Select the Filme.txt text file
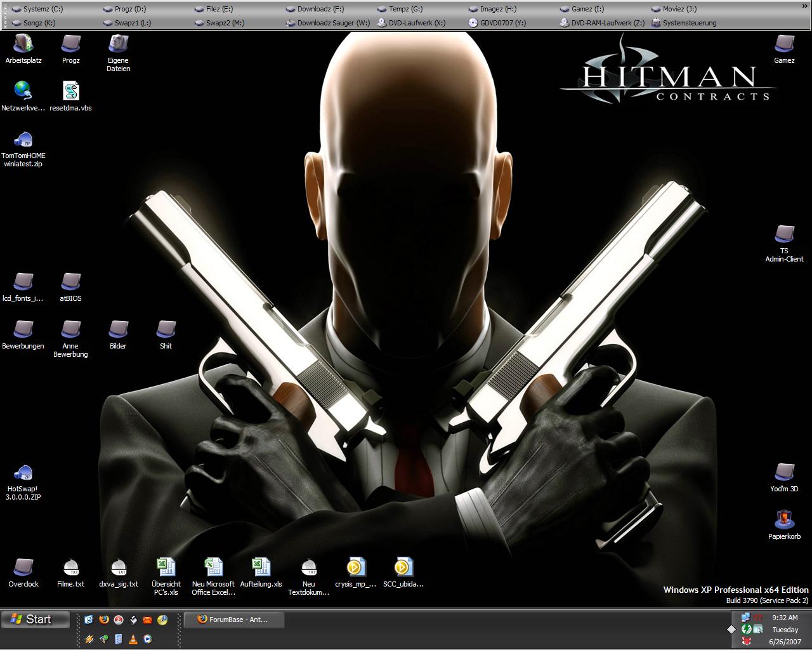The image size is (812, 650). (71, 573)
